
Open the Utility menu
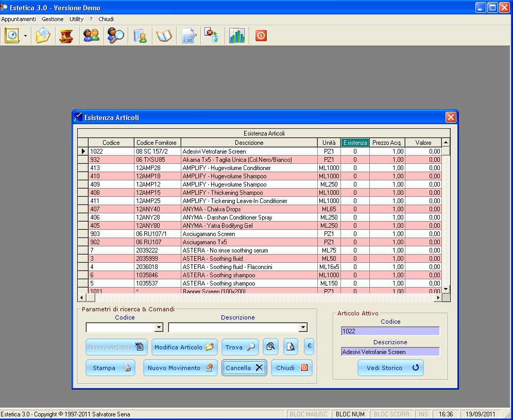pos(77,19)
